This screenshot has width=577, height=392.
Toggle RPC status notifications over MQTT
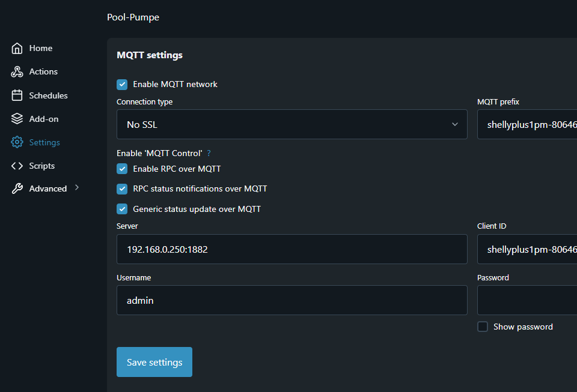[122, 189]
